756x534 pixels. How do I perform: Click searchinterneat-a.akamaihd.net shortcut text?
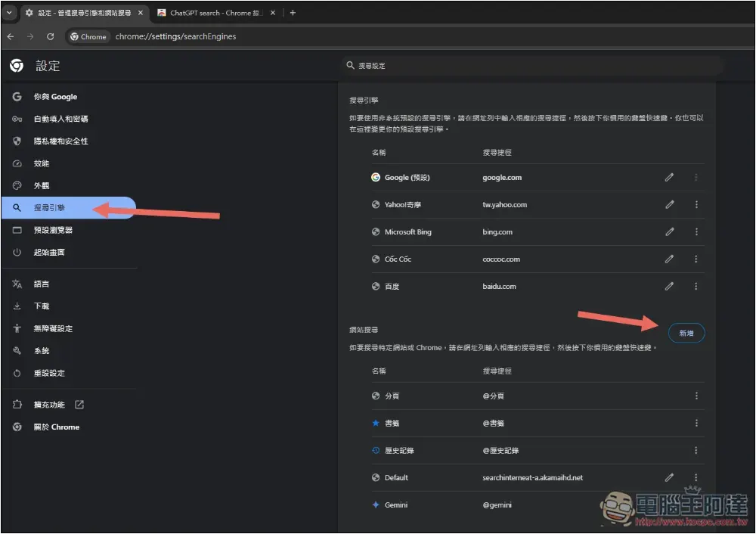tap(532, 477)
